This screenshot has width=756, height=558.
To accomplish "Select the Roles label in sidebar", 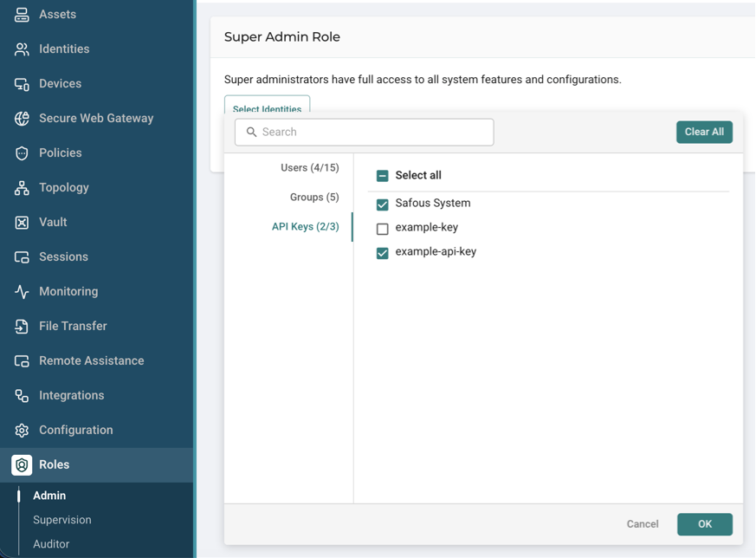I will [x=54, y=465].
